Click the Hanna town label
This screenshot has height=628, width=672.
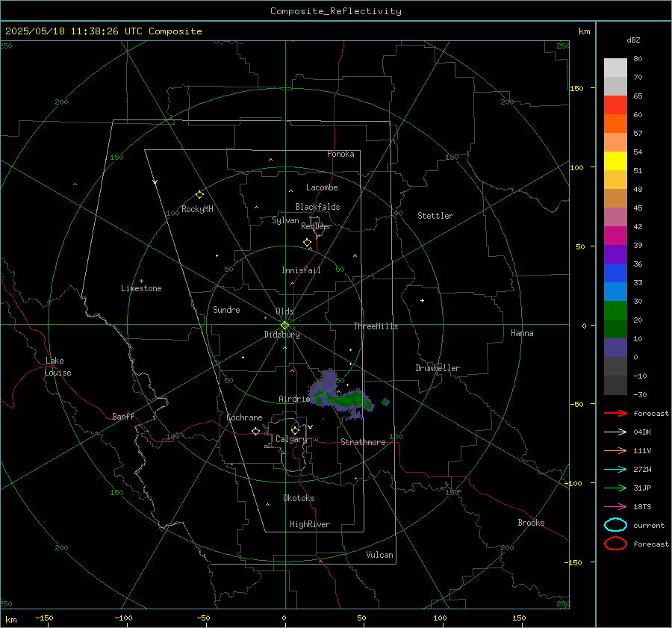[522, 333]
